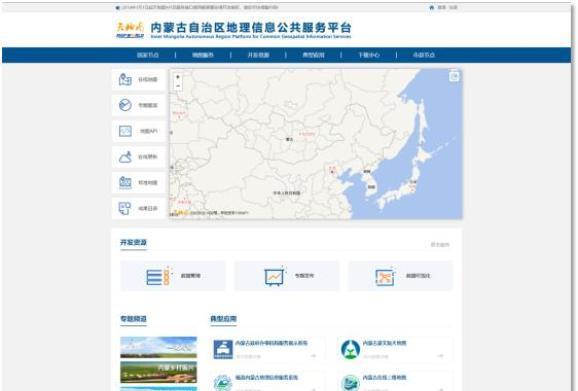Click the home icon in the top bar
The height and width of the screenshot is (391, 578).
click(432, 7)
